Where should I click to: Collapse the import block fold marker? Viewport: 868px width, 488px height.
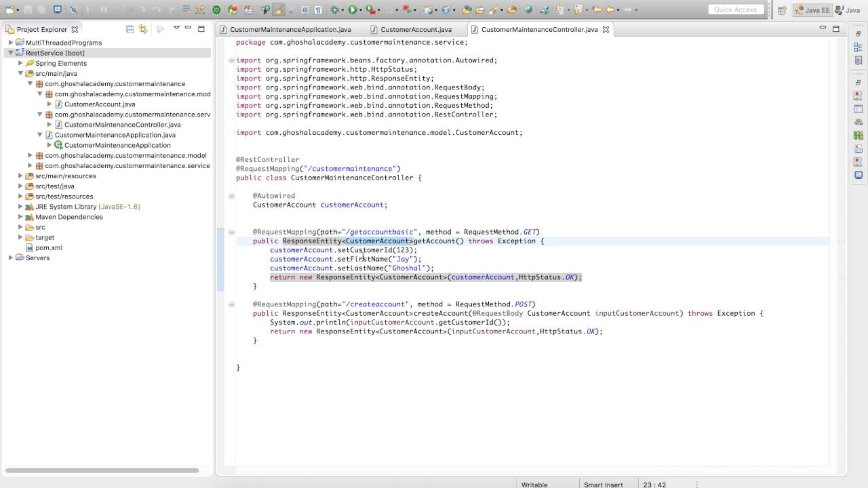click(231, 60)
